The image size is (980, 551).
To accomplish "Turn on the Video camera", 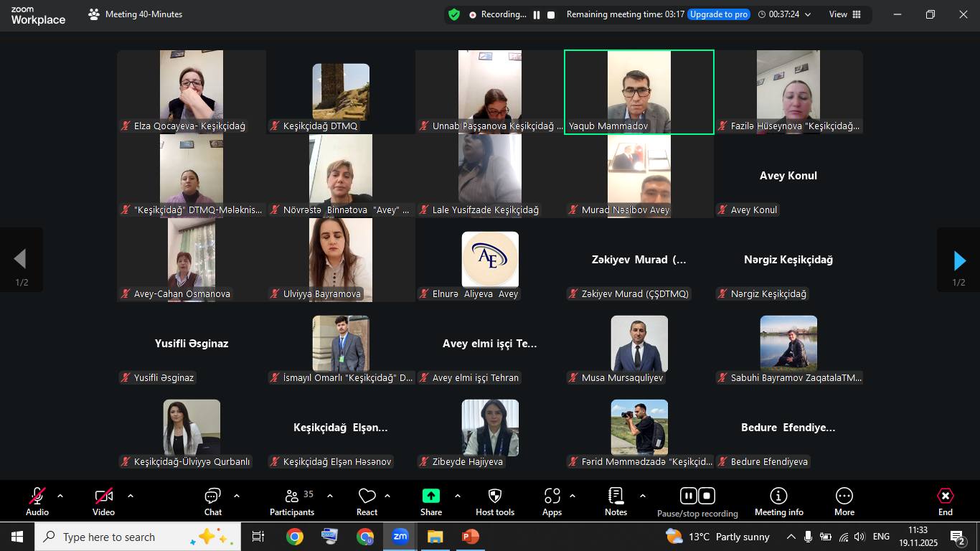I will tap(103, 496).
